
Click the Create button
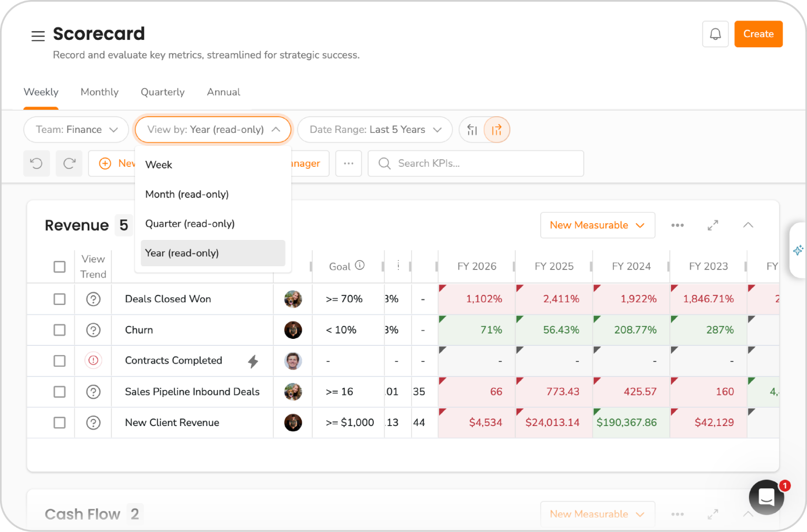tap(758, 33)
